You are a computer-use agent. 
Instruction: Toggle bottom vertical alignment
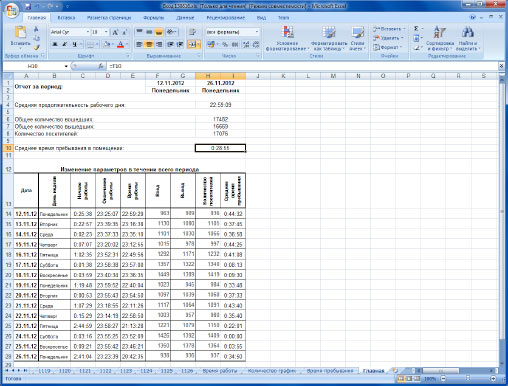click(159, 32)
